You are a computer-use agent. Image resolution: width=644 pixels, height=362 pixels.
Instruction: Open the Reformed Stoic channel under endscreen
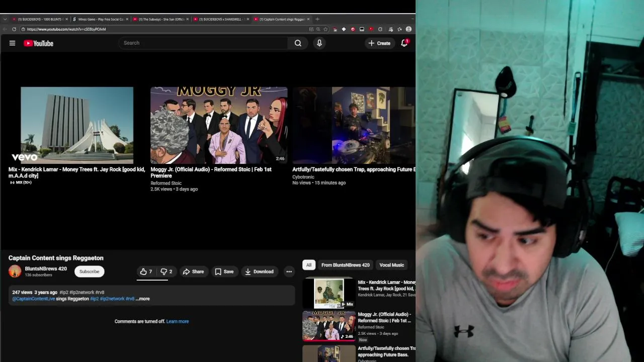point(166,183)
